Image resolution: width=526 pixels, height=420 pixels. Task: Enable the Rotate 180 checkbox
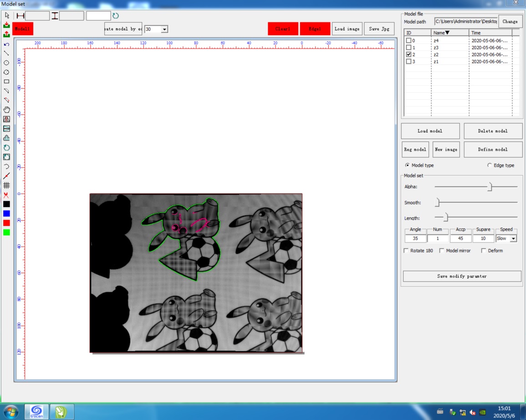pyautogui.click(x=406, y=251)
